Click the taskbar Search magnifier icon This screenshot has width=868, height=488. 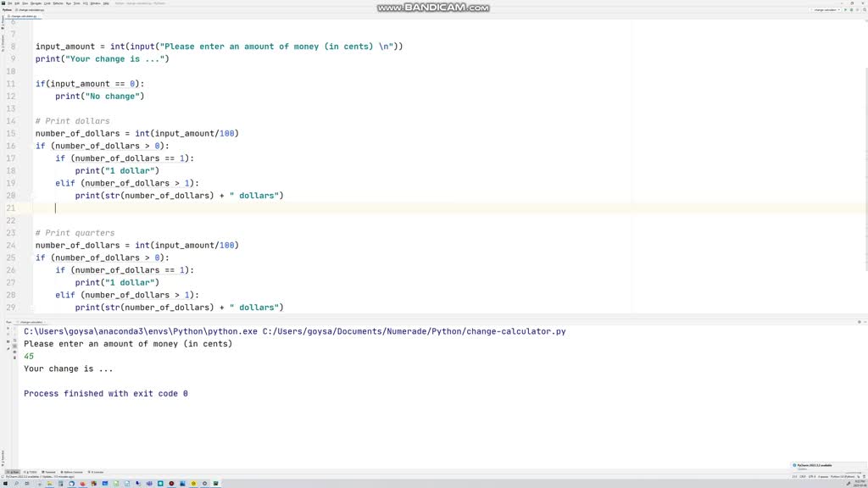pos(16,484)
